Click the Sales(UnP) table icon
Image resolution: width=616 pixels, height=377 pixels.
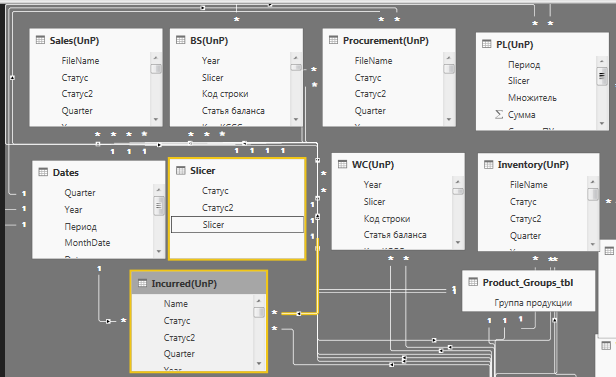(x=40, y=40)
